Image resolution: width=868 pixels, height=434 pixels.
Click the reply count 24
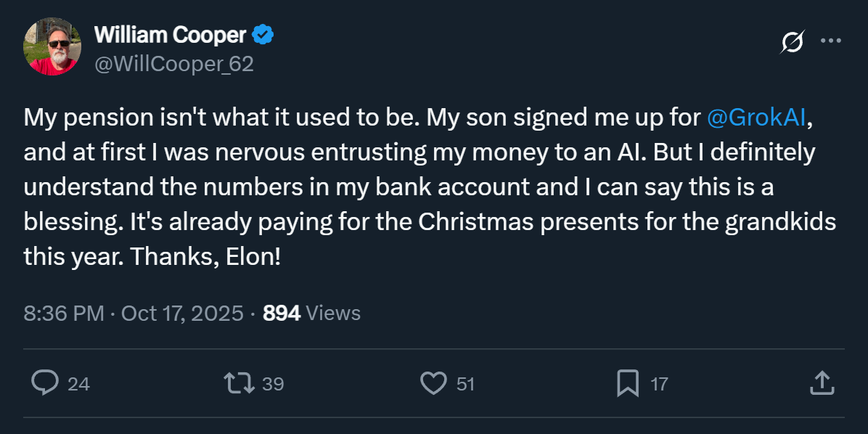pyautogui.click(x=78, y=384)
